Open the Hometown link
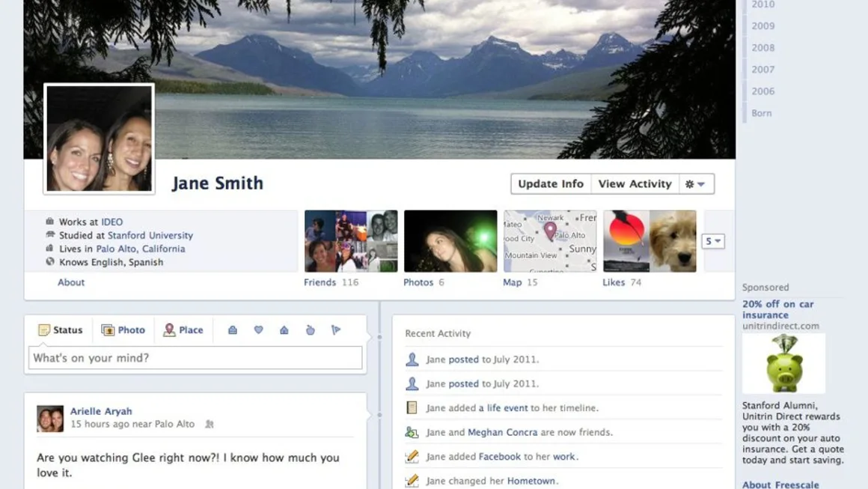This screenshot has height=489, width=868. click(531, 481)
